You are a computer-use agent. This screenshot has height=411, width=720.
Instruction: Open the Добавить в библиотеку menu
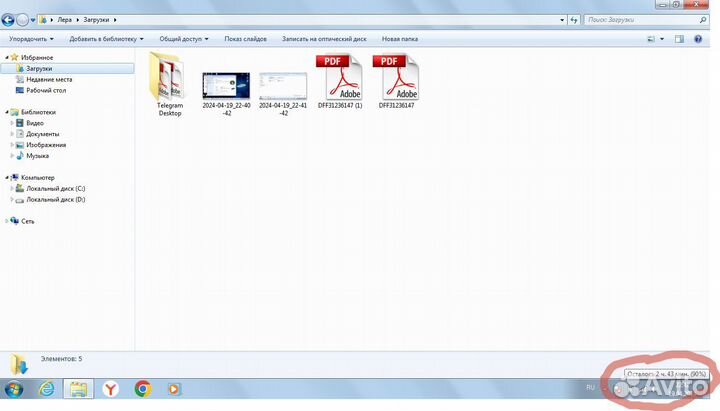click(106, 39)
